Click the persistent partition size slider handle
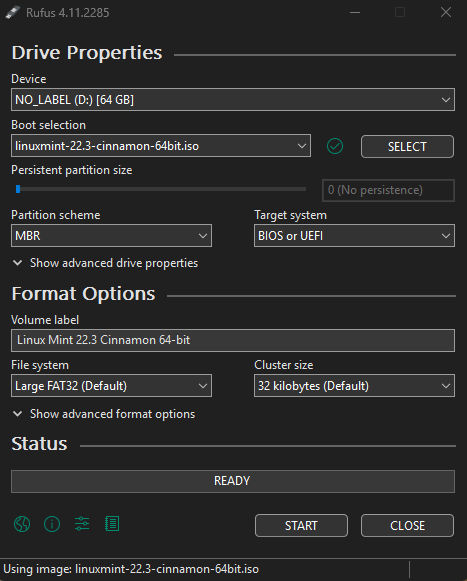 click(18, 189)
